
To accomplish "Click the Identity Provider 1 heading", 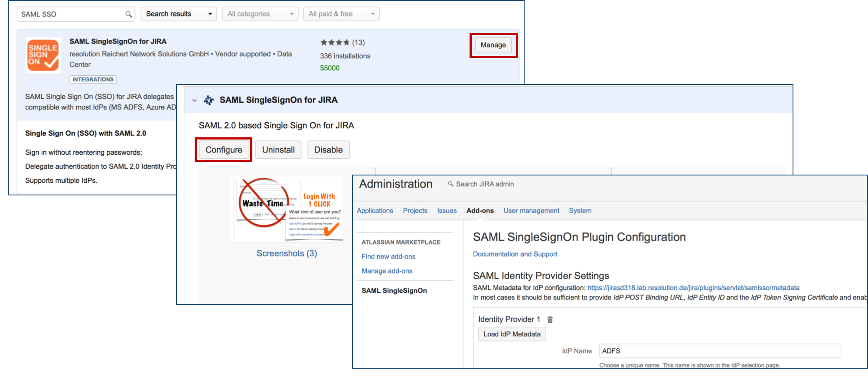I will 509,319.
